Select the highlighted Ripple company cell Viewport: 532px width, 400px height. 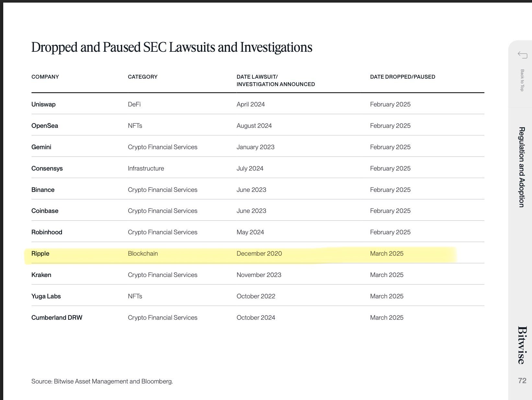[x=40, y=253]
